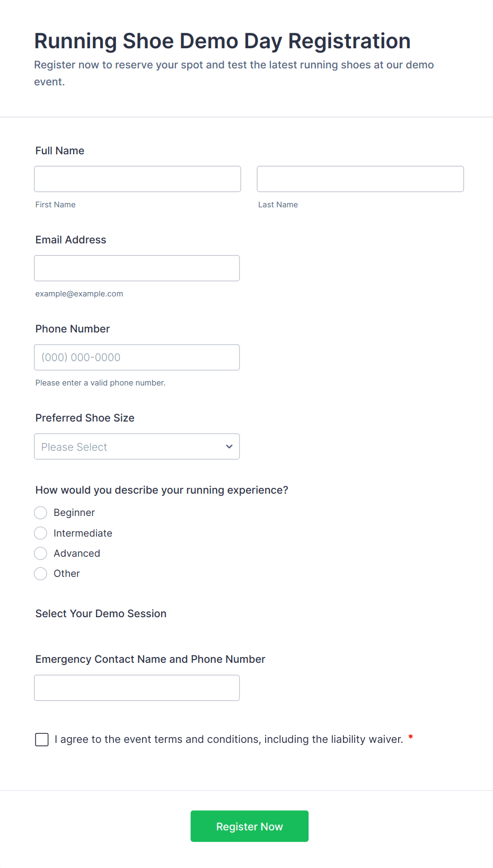Click the Last Name input field
This screenshot has height=868, width=493.
pos(360,179)
